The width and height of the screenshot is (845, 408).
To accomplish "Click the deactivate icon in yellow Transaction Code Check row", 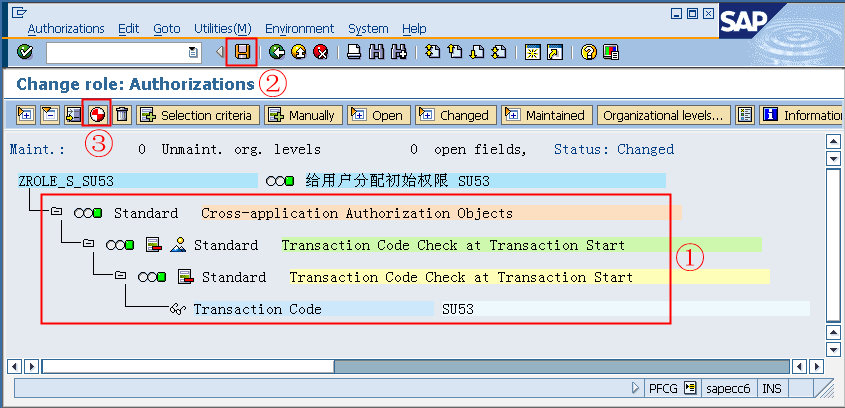I will pos(186,277).
